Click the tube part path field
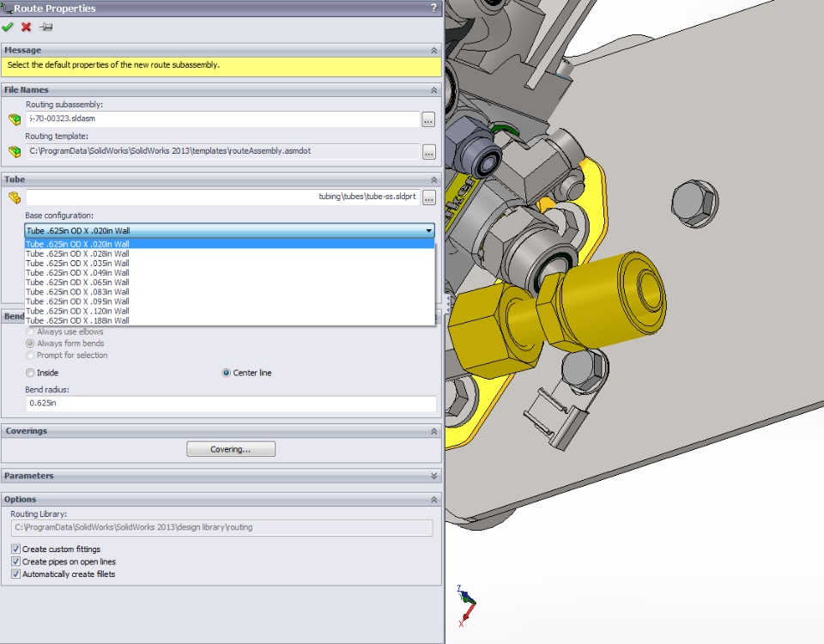 pyautogui.click(x=223, y=197)
